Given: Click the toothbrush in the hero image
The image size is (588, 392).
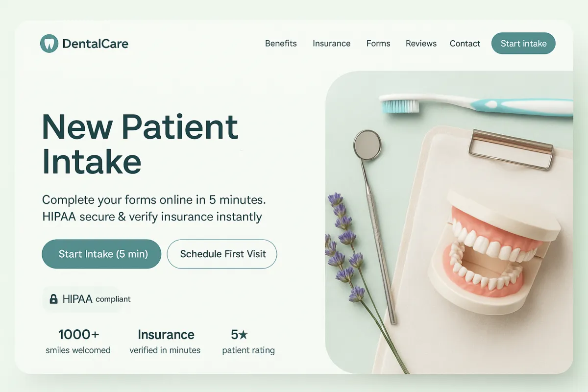Looking at the screenshot, I should [x=476, y=104].
